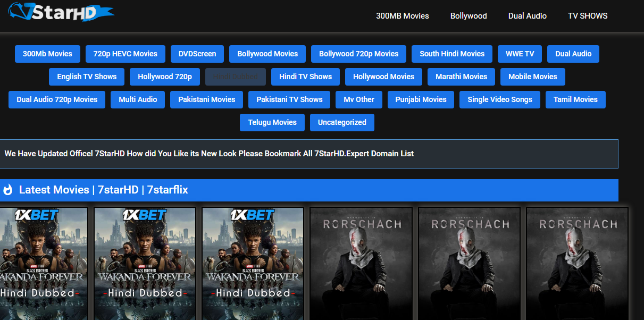Select the Mv Other category
Image resolution: width=644 pixels, height=320 pixels.
tap(359, 99)
